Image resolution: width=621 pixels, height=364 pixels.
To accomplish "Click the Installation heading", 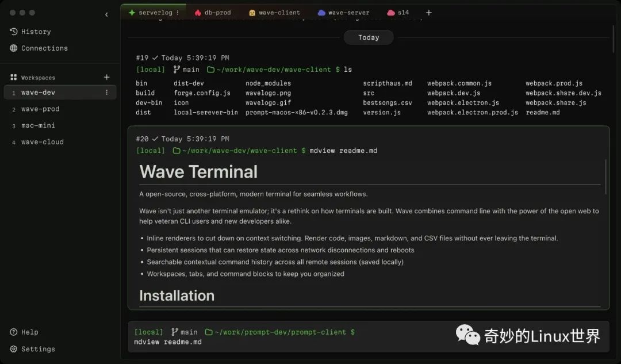I will click(x=177, y=296).
